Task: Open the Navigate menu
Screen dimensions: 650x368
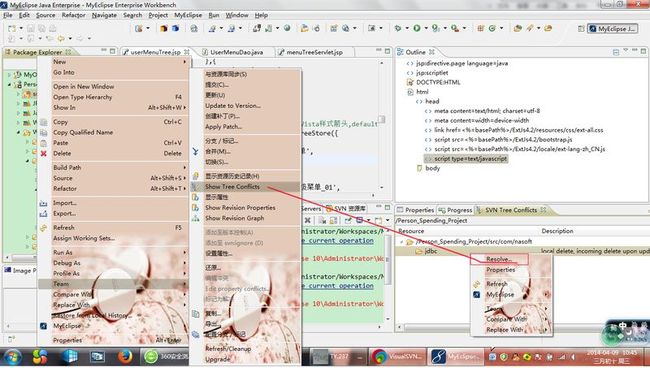Action: (x=104, y=15)
